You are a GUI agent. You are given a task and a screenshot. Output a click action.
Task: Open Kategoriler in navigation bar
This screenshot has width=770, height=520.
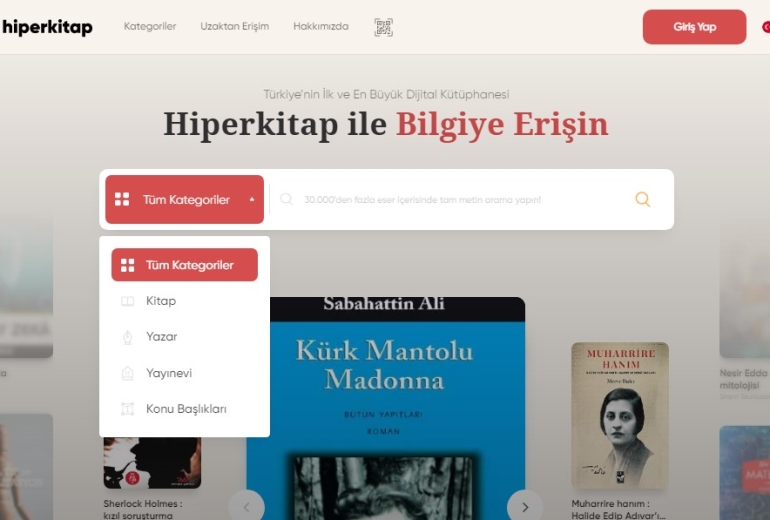[x=150, y=27]
